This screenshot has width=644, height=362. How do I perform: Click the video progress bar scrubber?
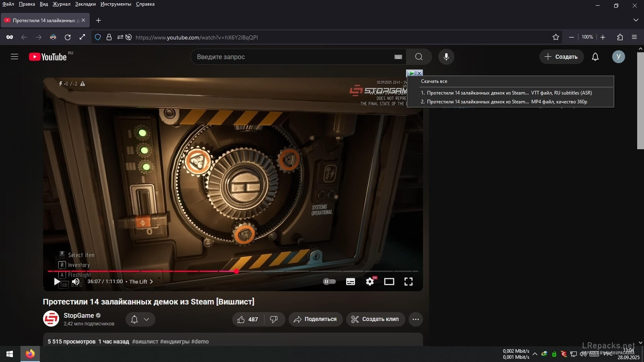[236, 271]
